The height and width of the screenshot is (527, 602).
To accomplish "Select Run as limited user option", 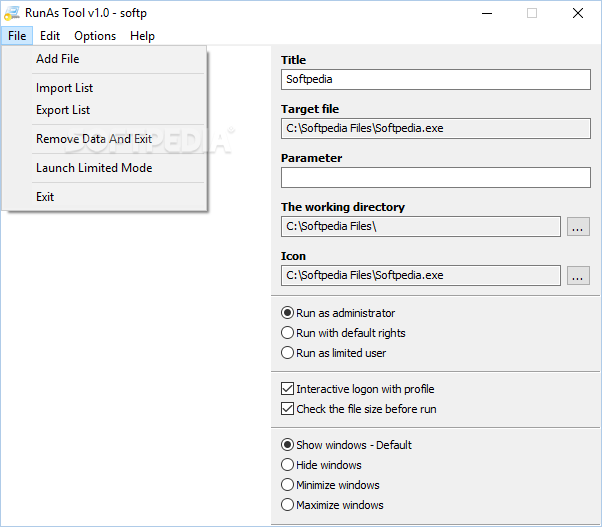I will click(334, 353).
